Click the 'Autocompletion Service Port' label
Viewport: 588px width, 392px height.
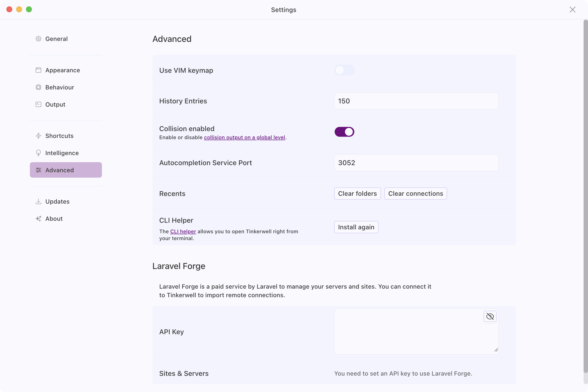pos(206,163)
